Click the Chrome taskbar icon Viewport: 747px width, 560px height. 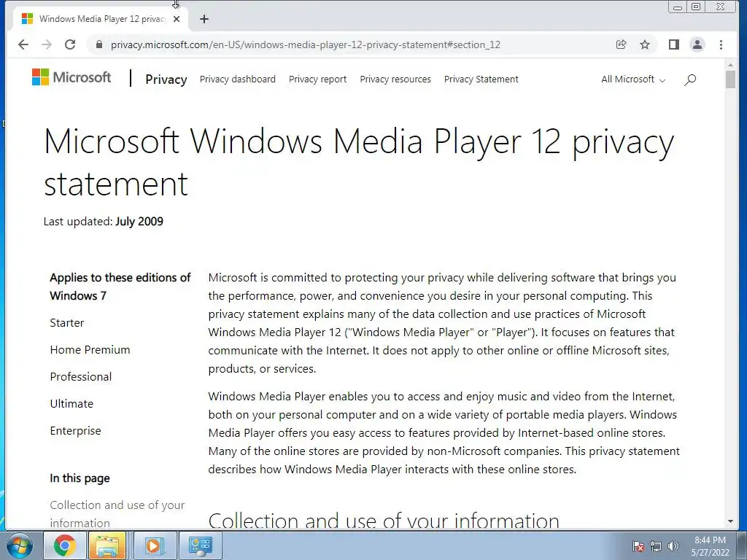(x=65, y=545)
